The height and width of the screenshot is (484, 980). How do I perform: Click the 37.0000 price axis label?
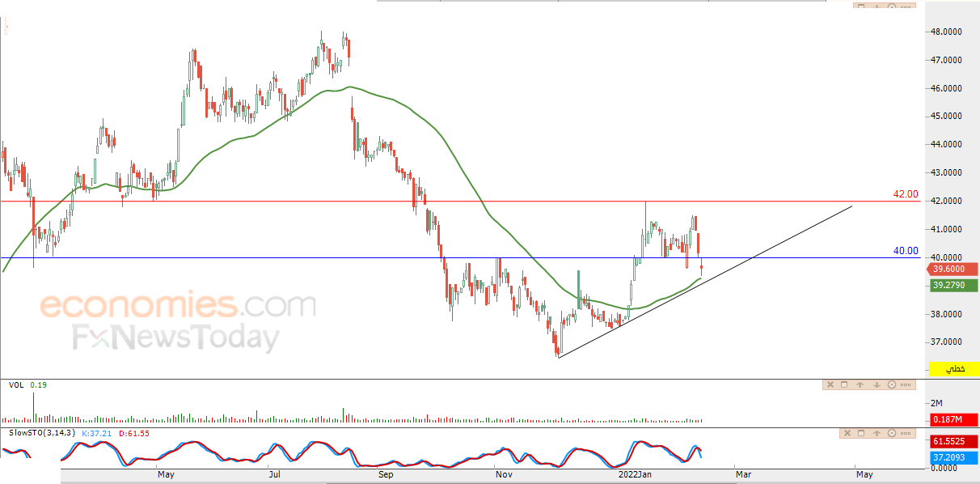pyautogui.click(x=945, y=343)
